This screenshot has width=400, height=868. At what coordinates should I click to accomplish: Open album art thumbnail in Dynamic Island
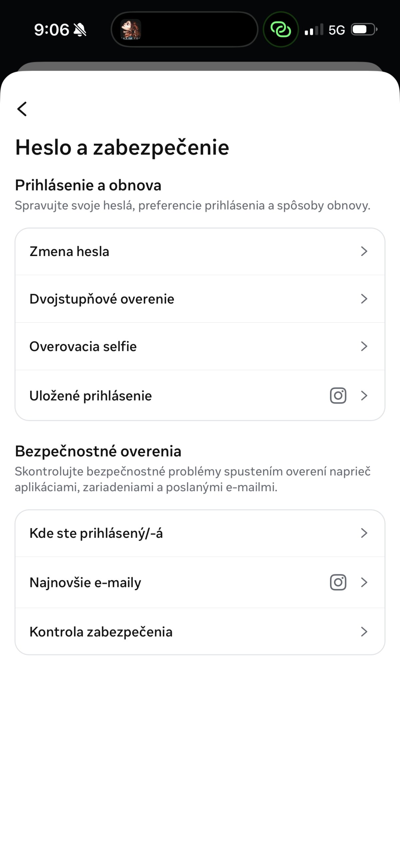coord(131,30)
